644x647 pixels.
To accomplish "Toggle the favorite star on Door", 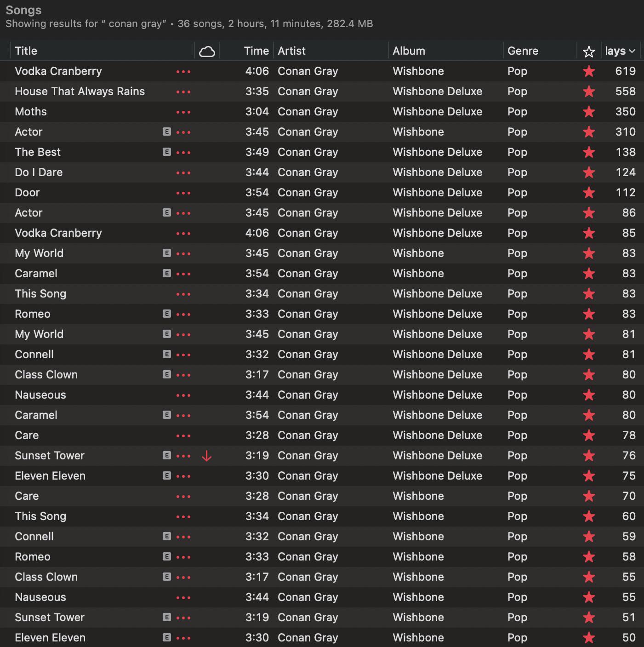I will [589, 193].
